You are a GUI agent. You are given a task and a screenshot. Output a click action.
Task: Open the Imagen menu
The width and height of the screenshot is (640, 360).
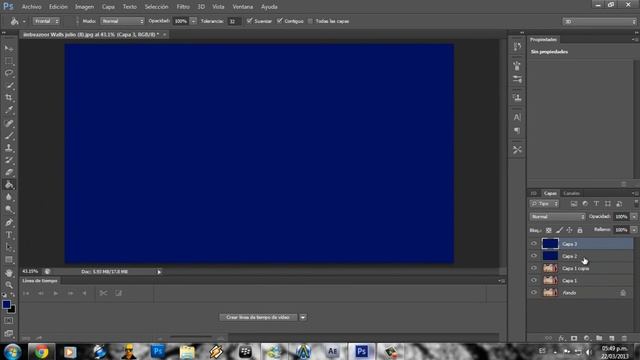[84, 7]
